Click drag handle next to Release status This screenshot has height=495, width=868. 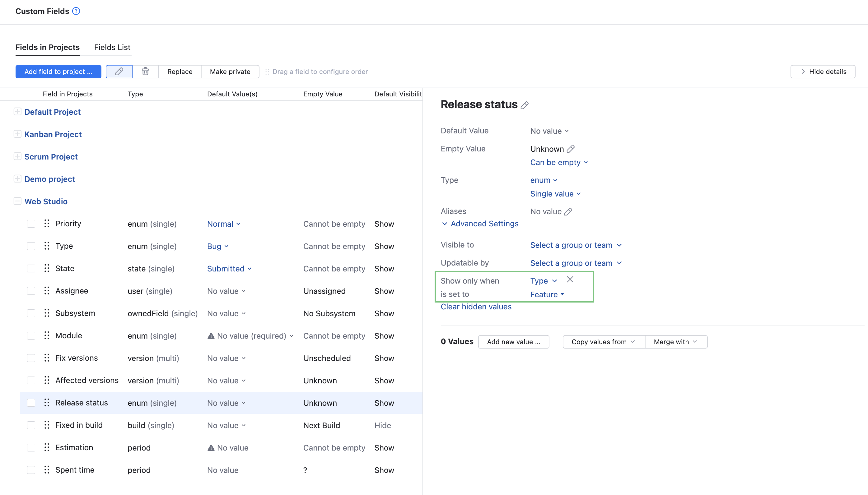pos(47,403)
